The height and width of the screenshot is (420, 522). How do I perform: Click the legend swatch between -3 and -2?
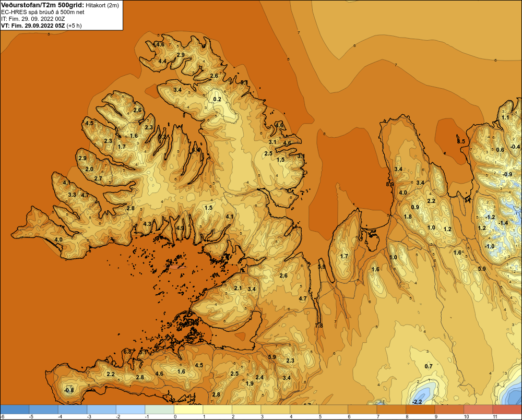click(102, 410)
